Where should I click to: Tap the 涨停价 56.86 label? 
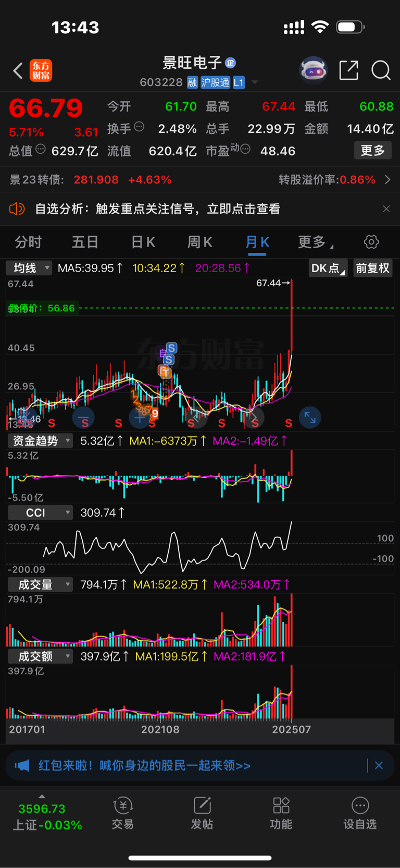tap(42, 308)
